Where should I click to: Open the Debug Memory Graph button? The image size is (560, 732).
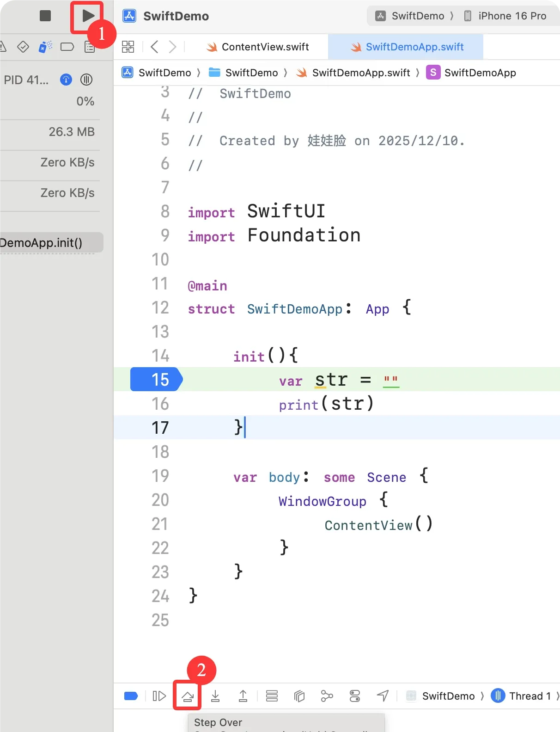tap(327, 696)
